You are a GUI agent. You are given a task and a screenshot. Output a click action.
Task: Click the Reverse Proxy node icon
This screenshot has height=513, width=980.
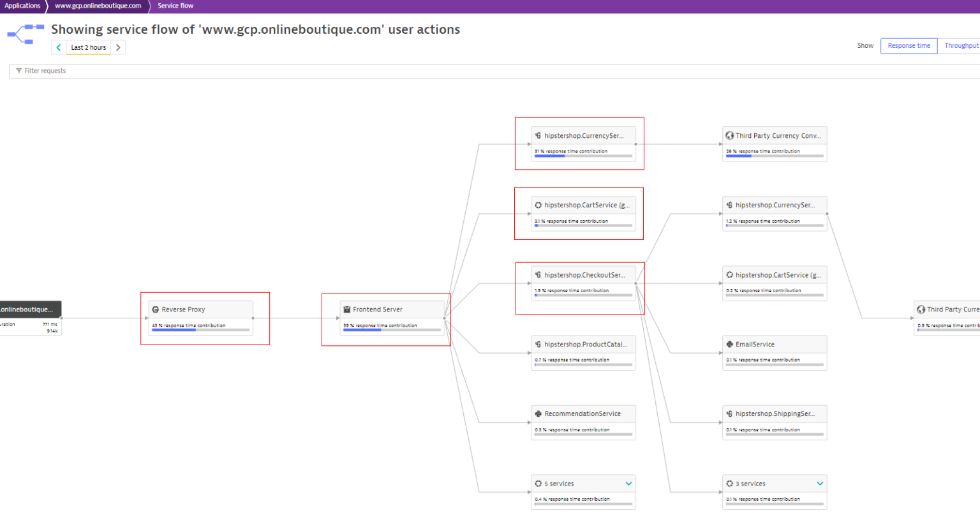(156, 309)
